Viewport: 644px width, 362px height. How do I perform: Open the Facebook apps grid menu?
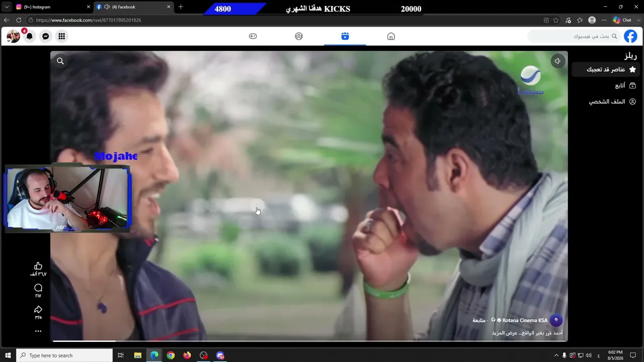pyautogui.click(x=61, y=36)
